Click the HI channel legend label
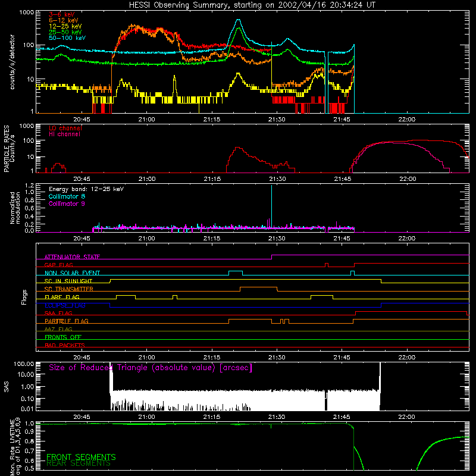 (64, 134)
